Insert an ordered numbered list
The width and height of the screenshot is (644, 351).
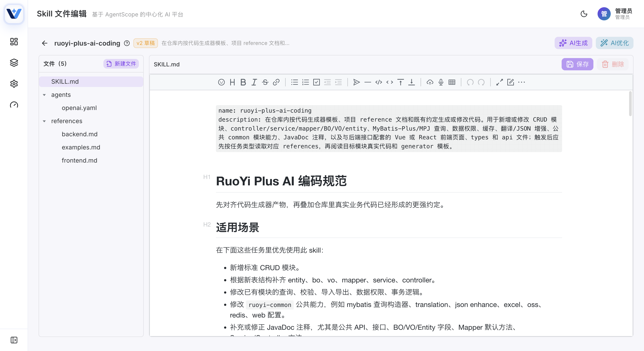[306, 82]
